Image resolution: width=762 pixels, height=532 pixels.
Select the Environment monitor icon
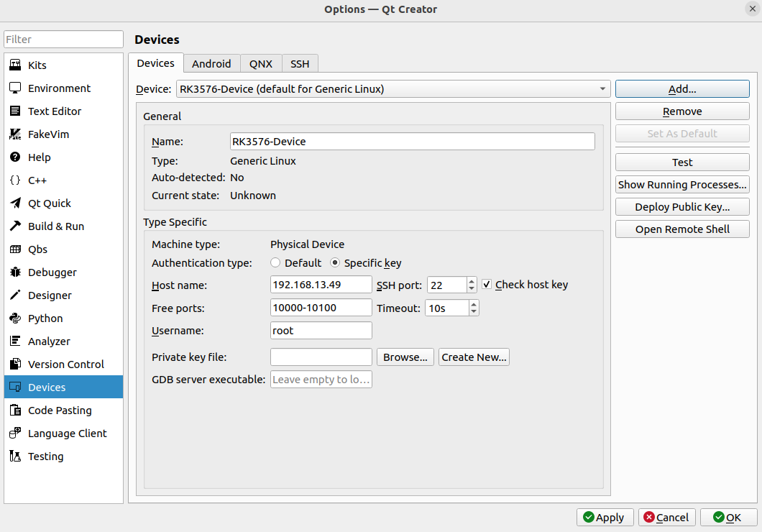point(16,88)
